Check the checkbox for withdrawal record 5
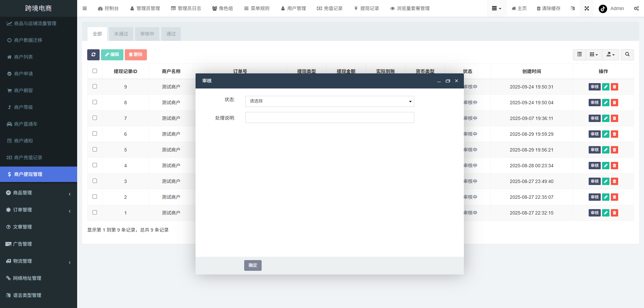The width and height of the screenshot is (644, 308). 95,149
